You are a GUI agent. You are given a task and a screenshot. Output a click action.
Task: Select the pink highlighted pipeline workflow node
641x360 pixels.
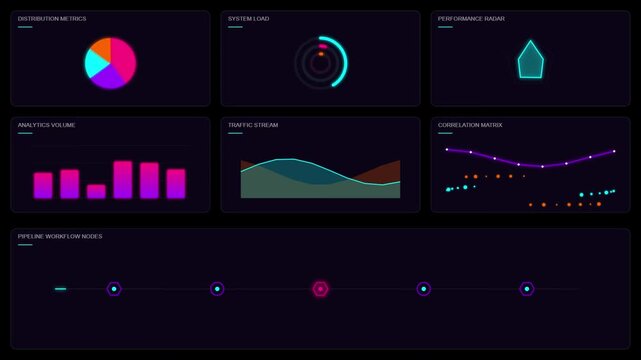[x=320, y=289]
